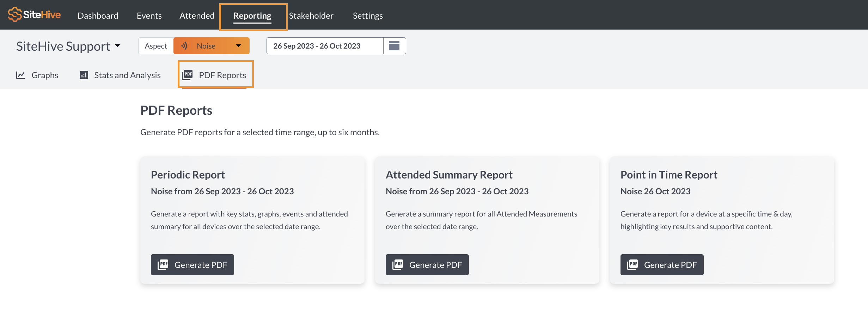Open the calendar icon beside the date range
Viewport: 868px width, 326px height.
tap(395, 45)
